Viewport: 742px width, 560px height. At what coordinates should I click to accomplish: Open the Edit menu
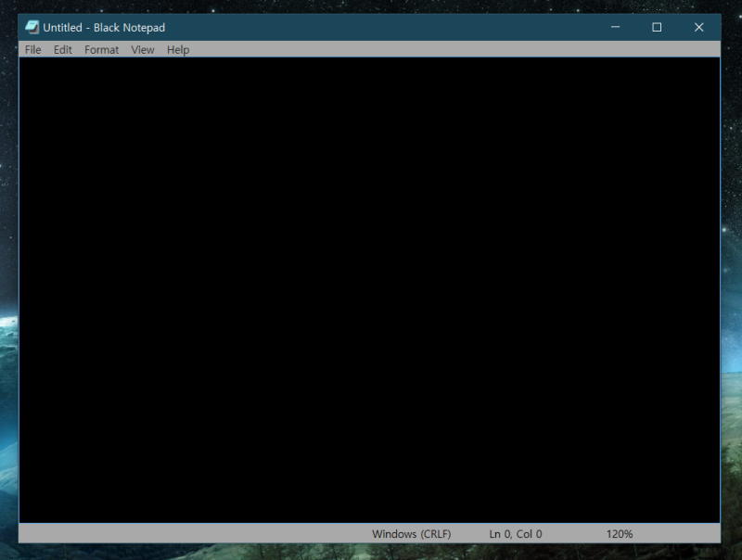point(62,49)
